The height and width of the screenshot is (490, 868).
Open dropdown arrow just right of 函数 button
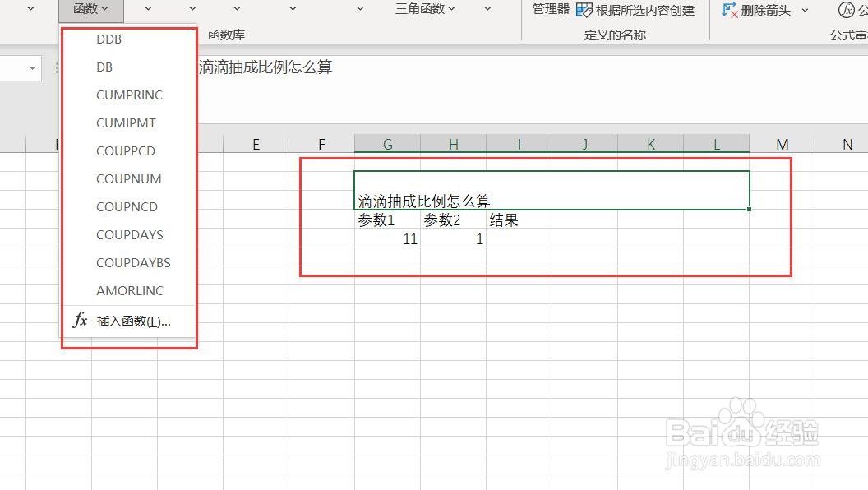point(148,9)
